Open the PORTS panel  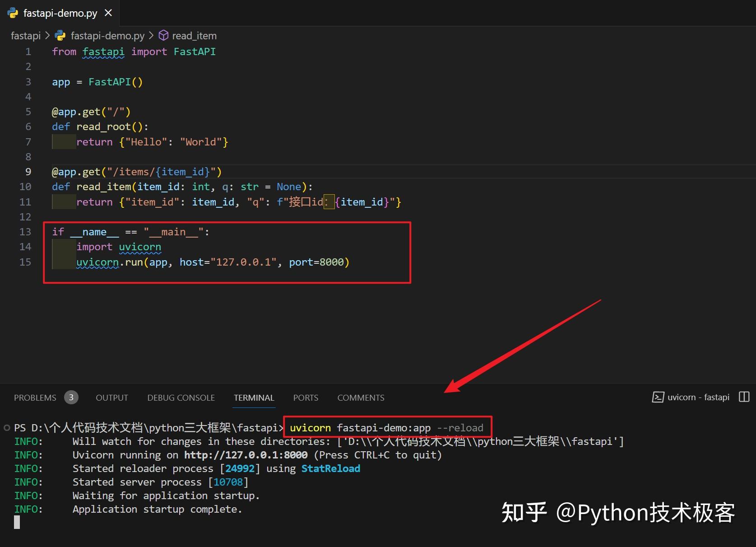[x=306, y=397]
